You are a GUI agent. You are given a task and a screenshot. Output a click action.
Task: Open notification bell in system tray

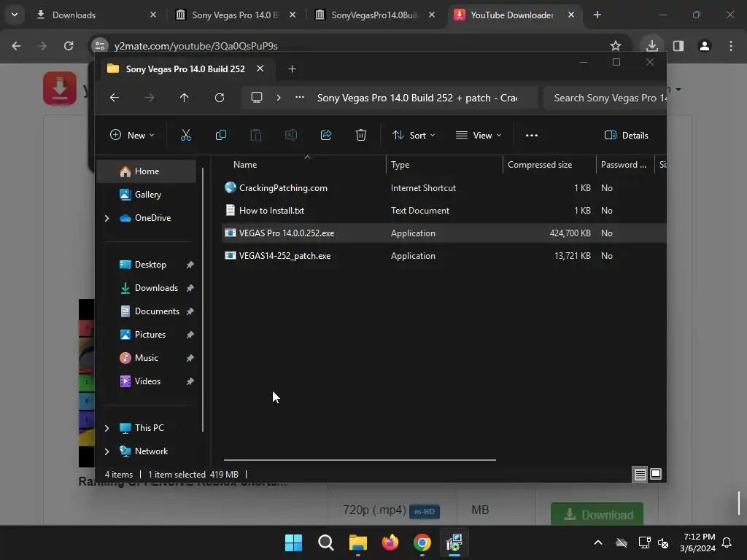(727, 542)
